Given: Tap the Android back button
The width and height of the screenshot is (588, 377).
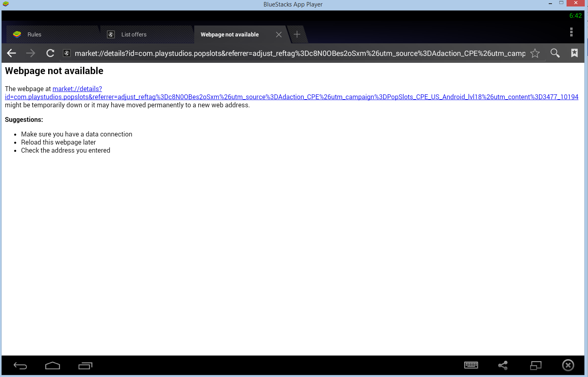Looking at the screenshot, I should tap(20, 366).
